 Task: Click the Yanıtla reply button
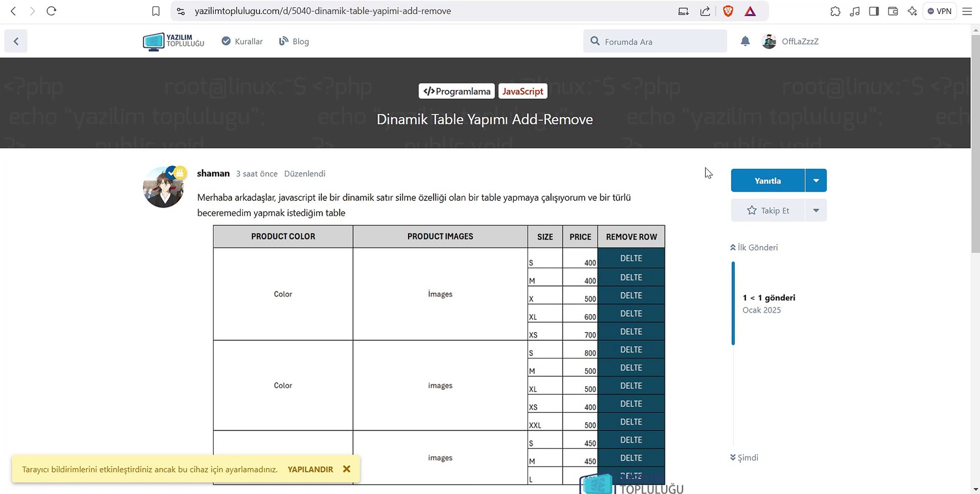click(x=767, y=180)
